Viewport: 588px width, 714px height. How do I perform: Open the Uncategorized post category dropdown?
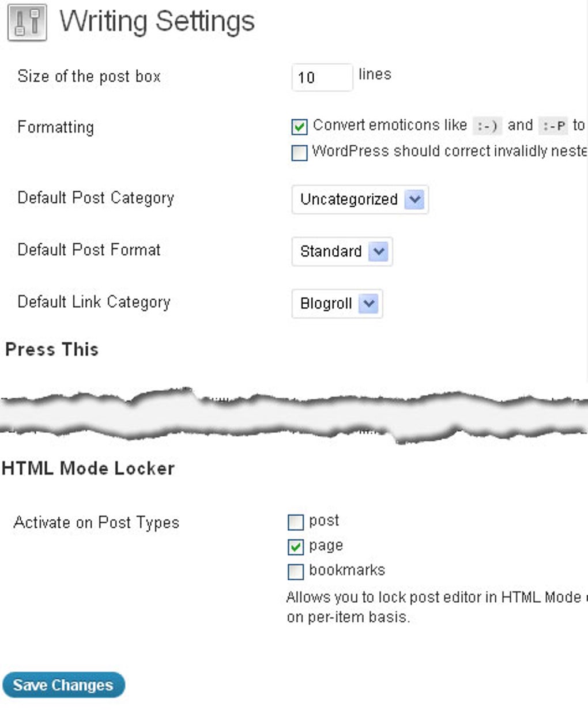click(x=360, y=200)
